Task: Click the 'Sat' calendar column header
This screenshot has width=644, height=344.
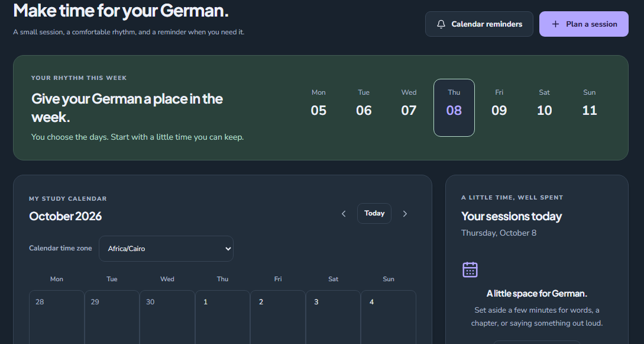Action: [333, 279]
